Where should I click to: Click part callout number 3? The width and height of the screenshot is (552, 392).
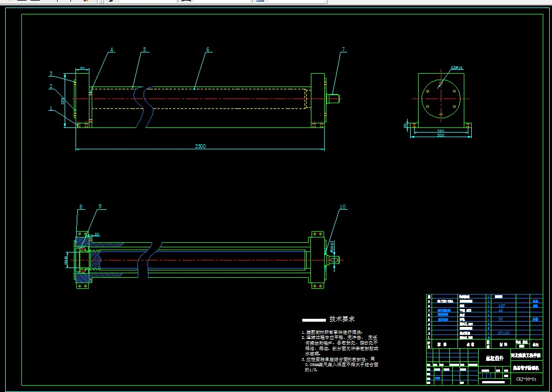(51, 74)
